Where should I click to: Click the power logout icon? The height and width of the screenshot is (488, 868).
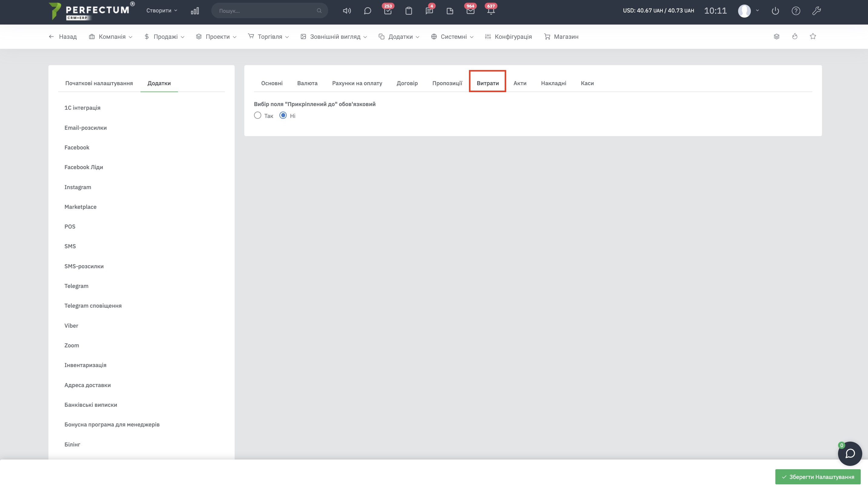775,11
